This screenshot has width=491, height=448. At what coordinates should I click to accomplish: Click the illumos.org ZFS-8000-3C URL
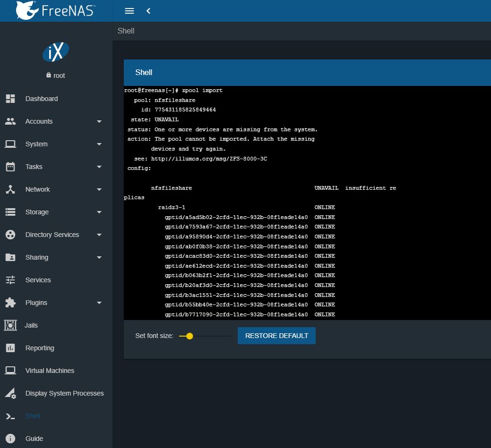(x=209, y=159)
